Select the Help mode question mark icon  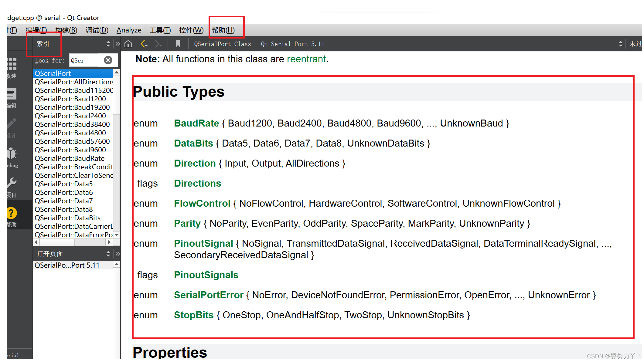pos(12,213)
